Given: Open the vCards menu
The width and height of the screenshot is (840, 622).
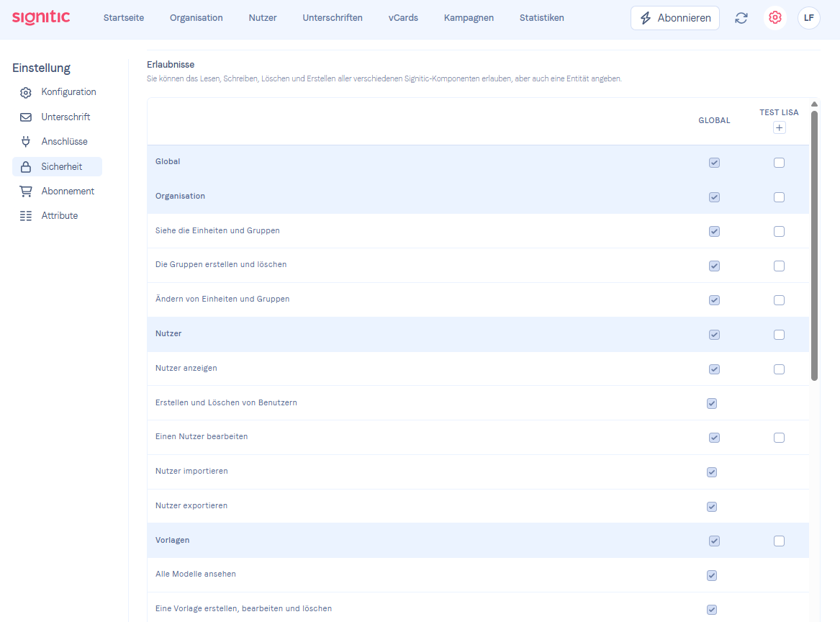Looking at the screenshot, I should click(x=403, y=18).
